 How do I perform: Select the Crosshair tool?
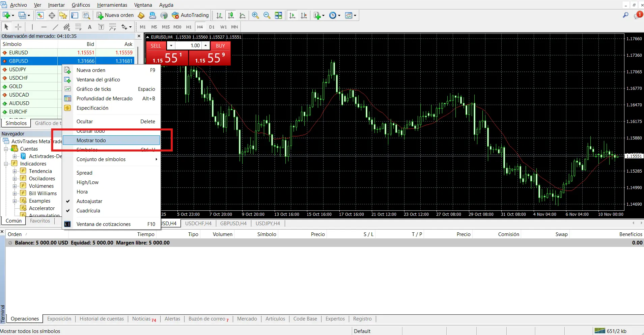click(x=18, y=27)
